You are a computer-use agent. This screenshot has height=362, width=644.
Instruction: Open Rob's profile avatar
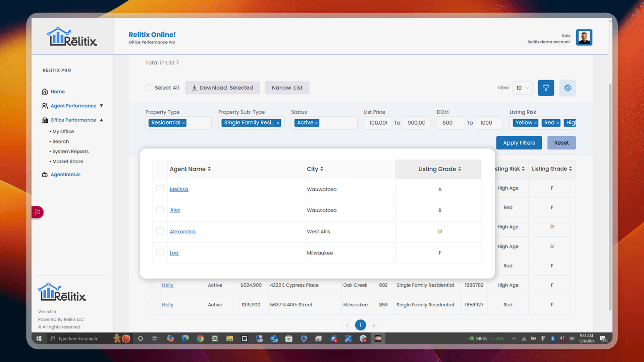coord(584,37)
